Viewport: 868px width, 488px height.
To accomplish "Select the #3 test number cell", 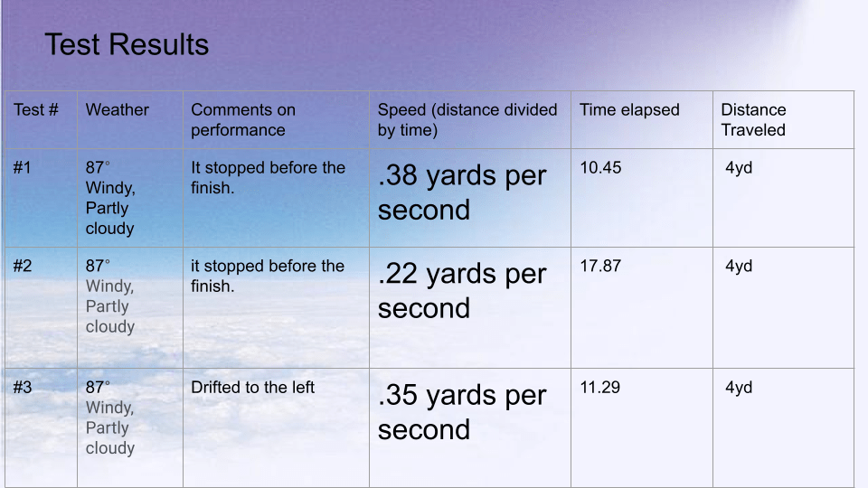I will click(x=41, y=427).
